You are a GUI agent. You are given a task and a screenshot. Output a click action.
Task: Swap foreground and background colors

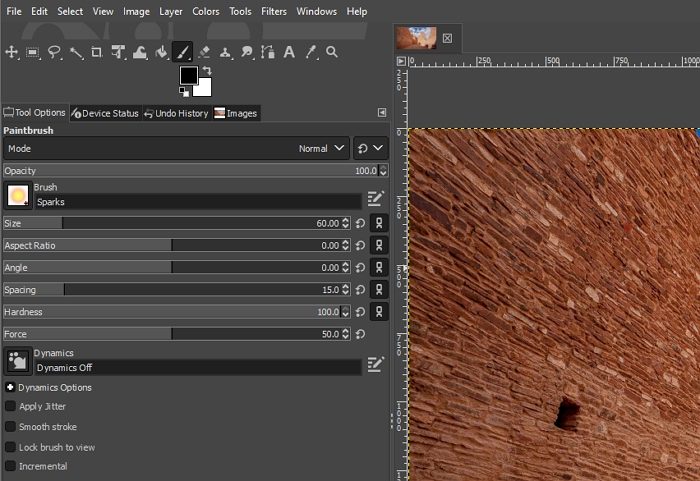coord(206,71)
